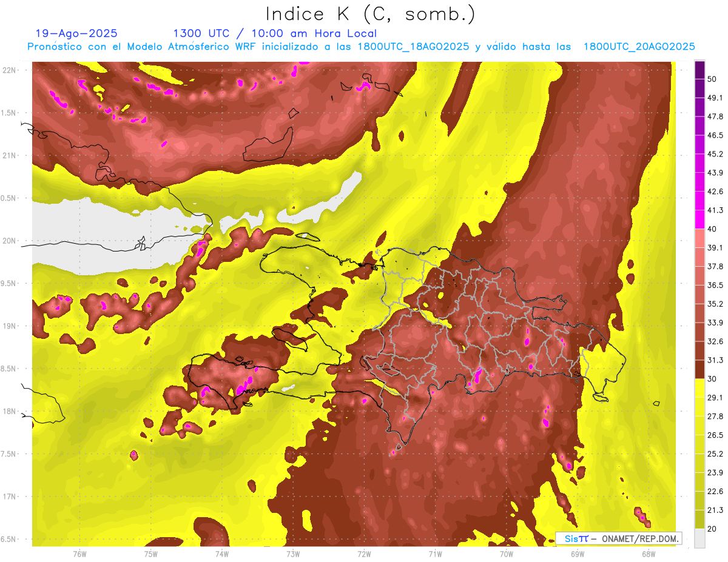The height and width of the screenshot is (562, 728).
Task: Click the legend value 36.5
Action: point(715,285)
